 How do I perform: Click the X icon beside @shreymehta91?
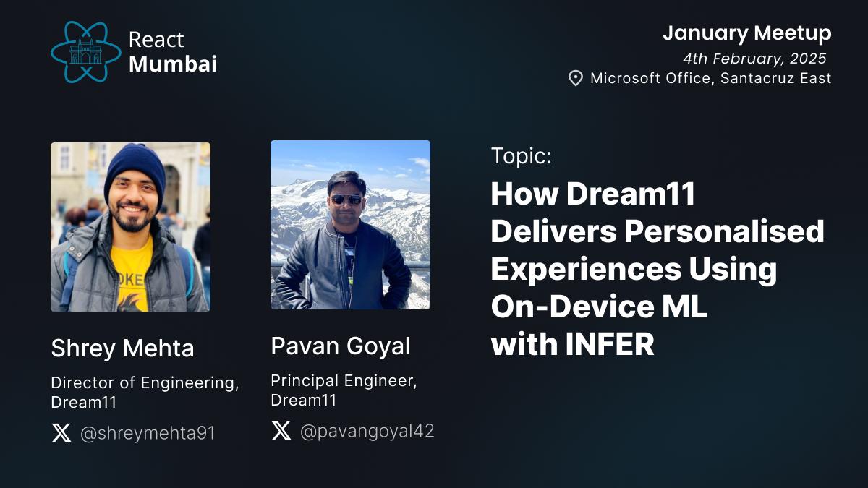coord(61,433)
